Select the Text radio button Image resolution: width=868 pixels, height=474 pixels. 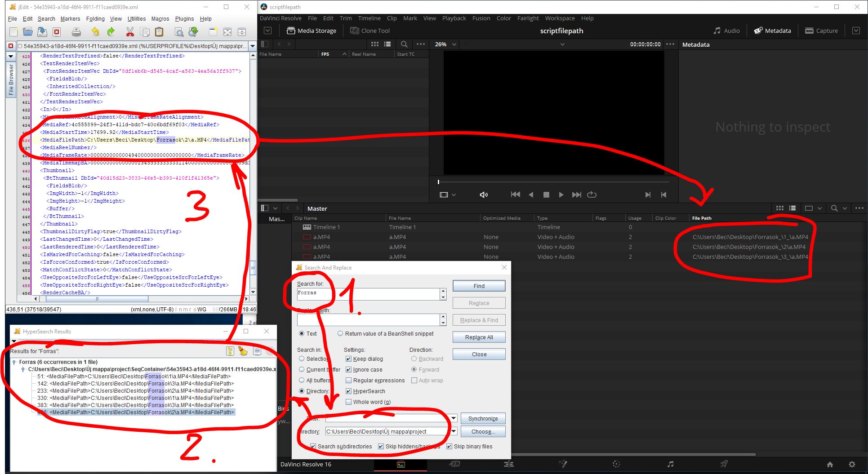point(302,334)
